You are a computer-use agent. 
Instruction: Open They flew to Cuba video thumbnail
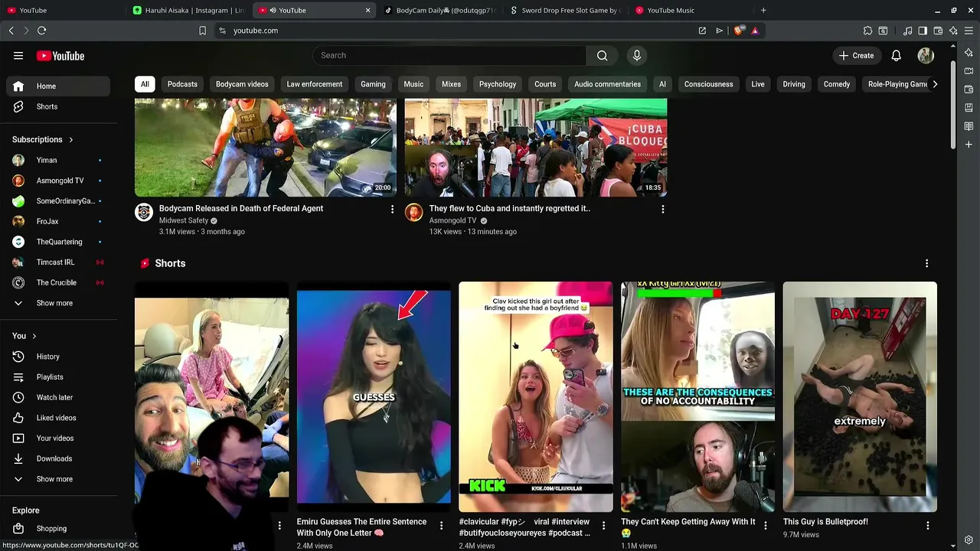[x=536, y=148]
